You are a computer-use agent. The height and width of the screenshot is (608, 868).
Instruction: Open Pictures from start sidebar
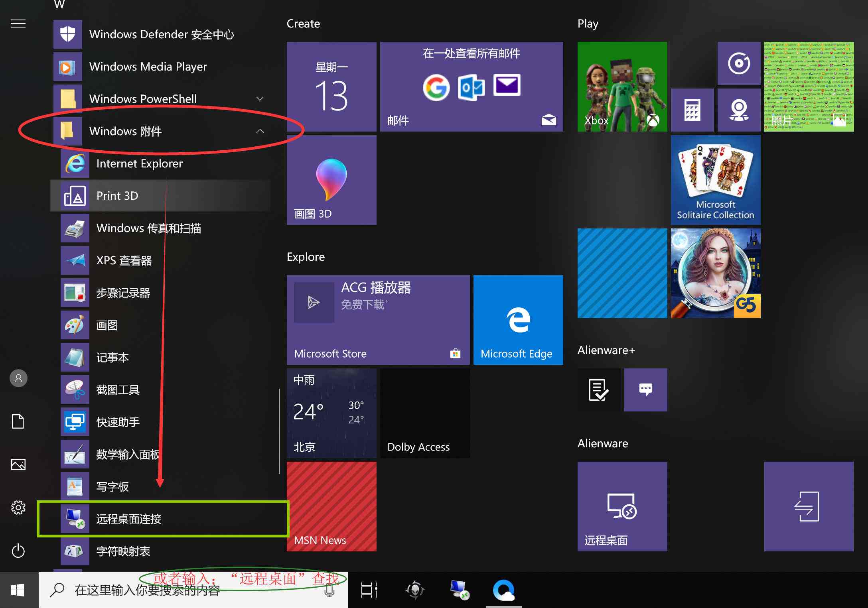click(x=18, y=464)
